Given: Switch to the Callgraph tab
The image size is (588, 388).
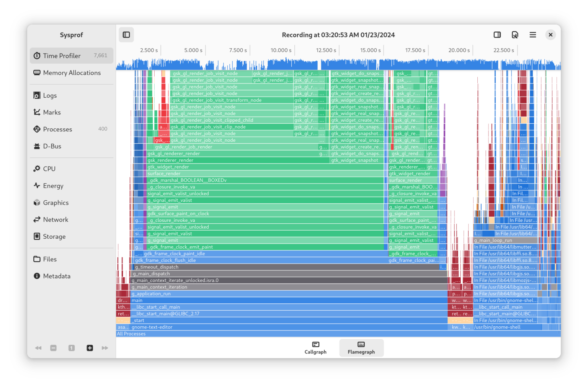Looking at the screenshot, I should 315,348.
